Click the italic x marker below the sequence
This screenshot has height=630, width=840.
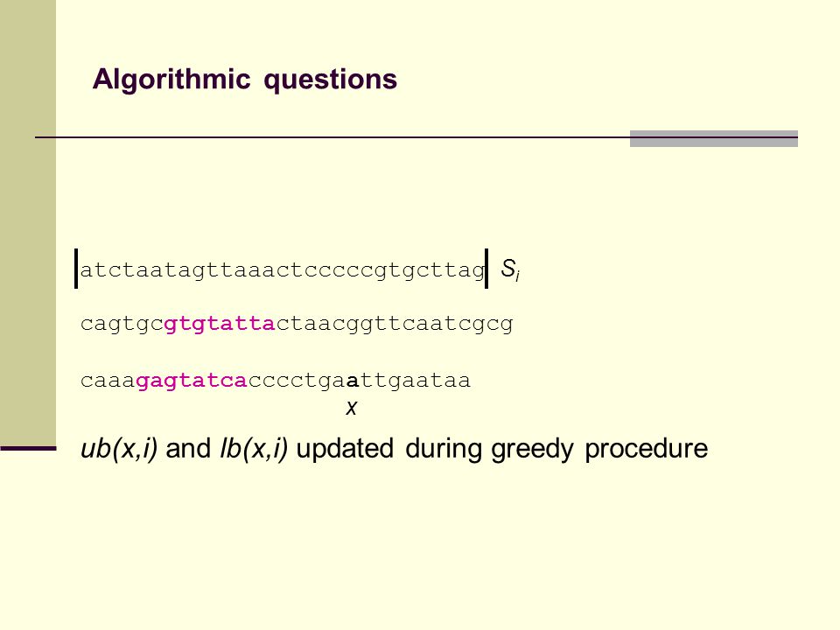tap(352, 409)
